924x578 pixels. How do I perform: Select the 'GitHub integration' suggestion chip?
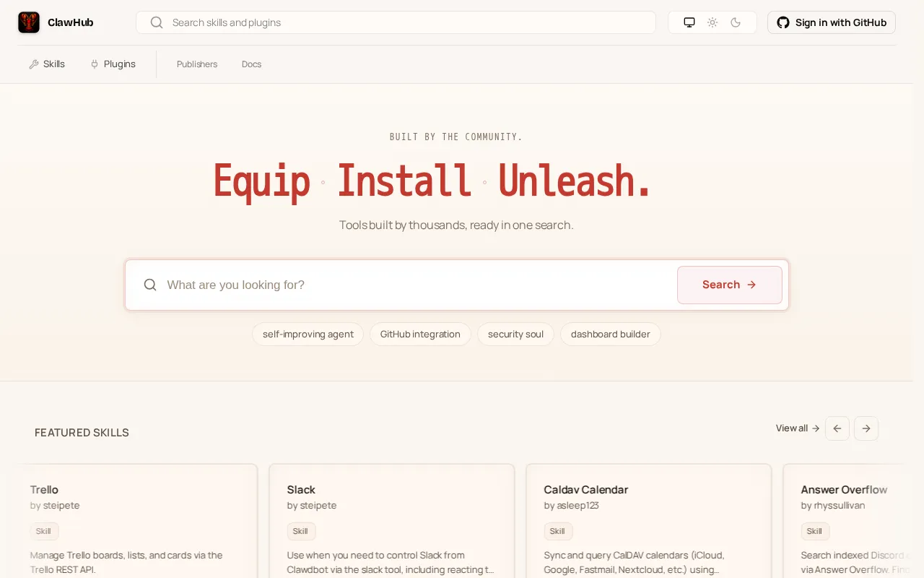(420, 334)
